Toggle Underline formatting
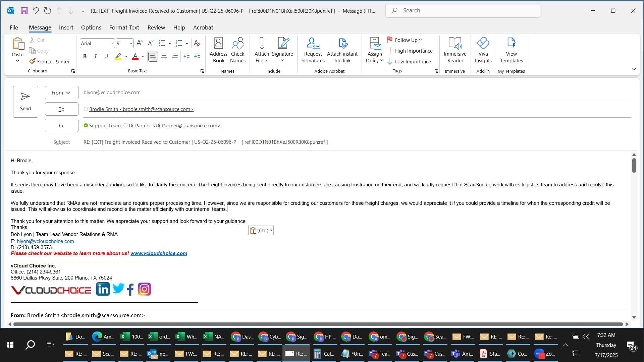The width and height of the screenshot is (644, 362). (x=106, y=57)
